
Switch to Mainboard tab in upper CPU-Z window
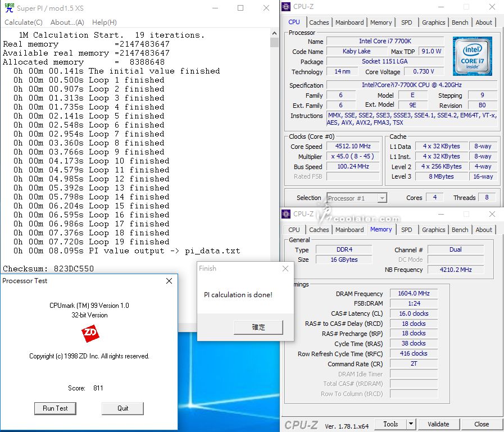tap(349, 22)
